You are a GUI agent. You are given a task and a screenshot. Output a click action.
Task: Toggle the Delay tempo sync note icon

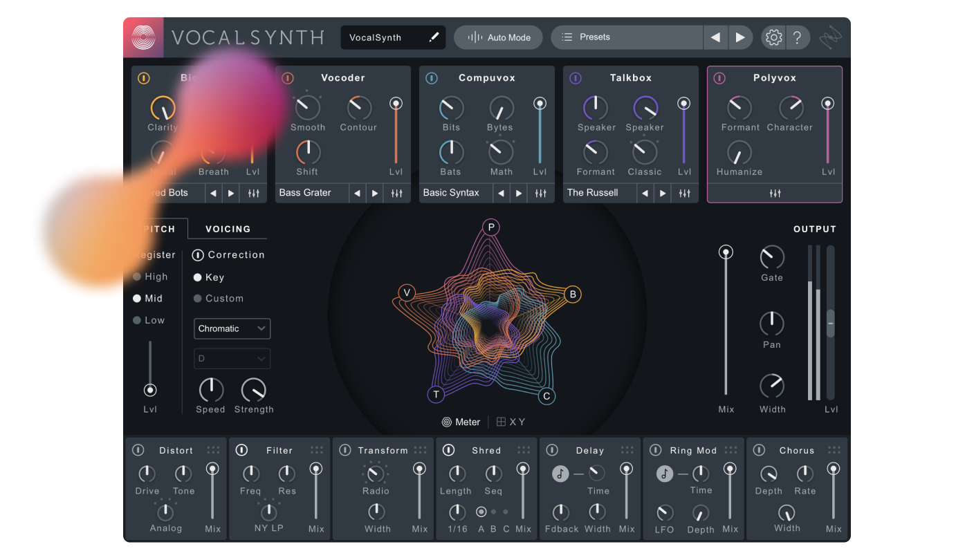pos(560,474)
